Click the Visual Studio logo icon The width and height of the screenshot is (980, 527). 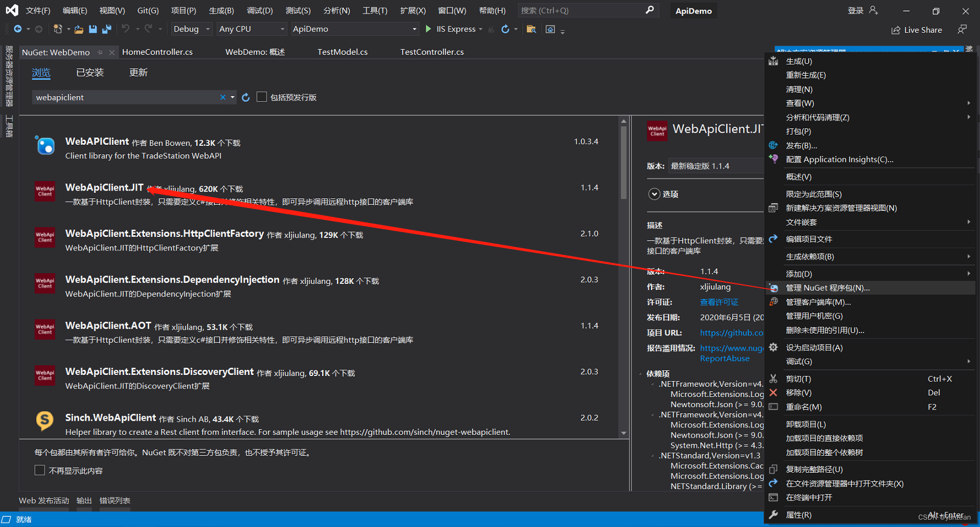click(12, 10)
